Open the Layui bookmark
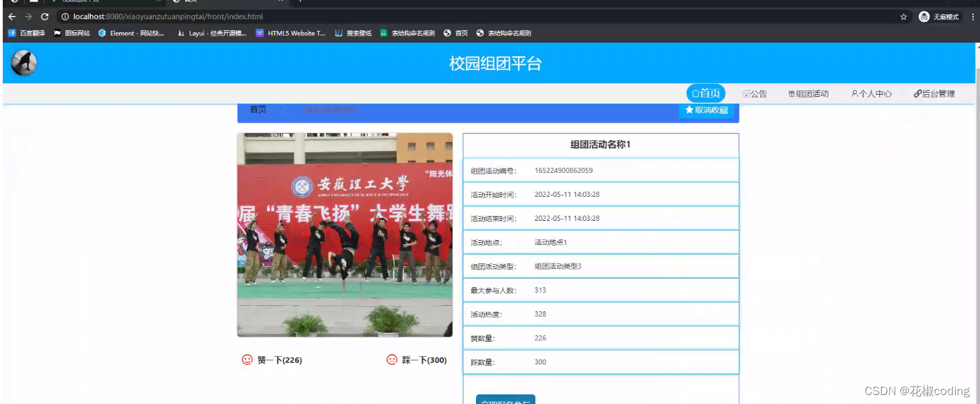 212,33
